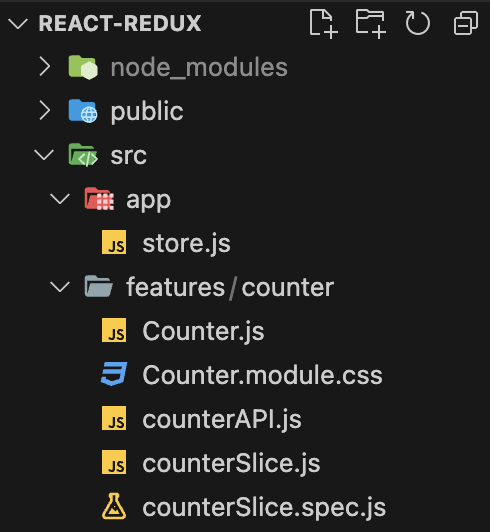Screen dimensions: 490x532
Task: Expand the node_modules folder chevron
Action: coord(44,66)
